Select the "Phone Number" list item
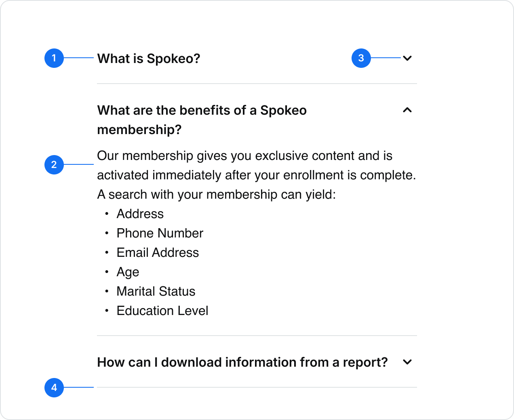Image resolution: width=514 pixels, height=420 pixels. pos(160,233)
